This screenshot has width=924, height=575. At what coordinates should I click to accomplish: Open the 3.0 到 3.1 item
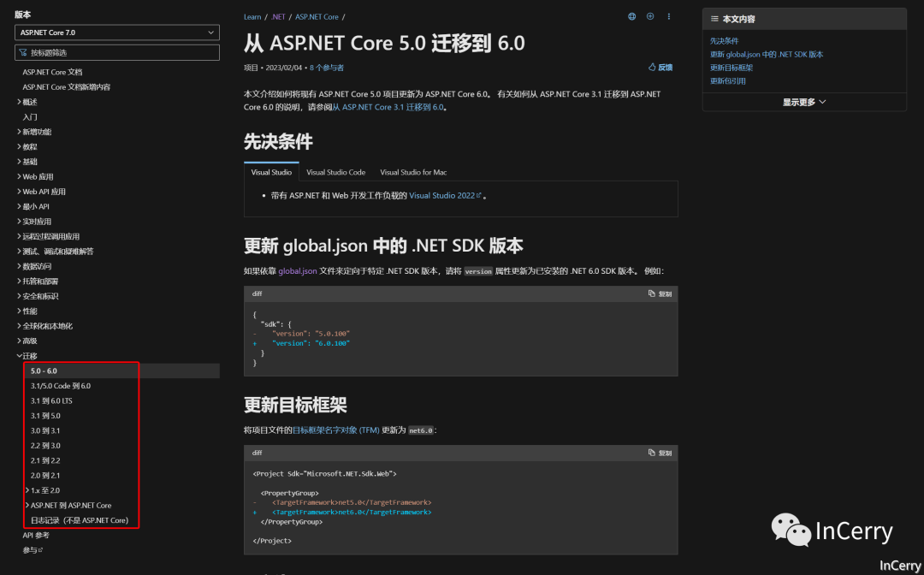pos(45,430)
